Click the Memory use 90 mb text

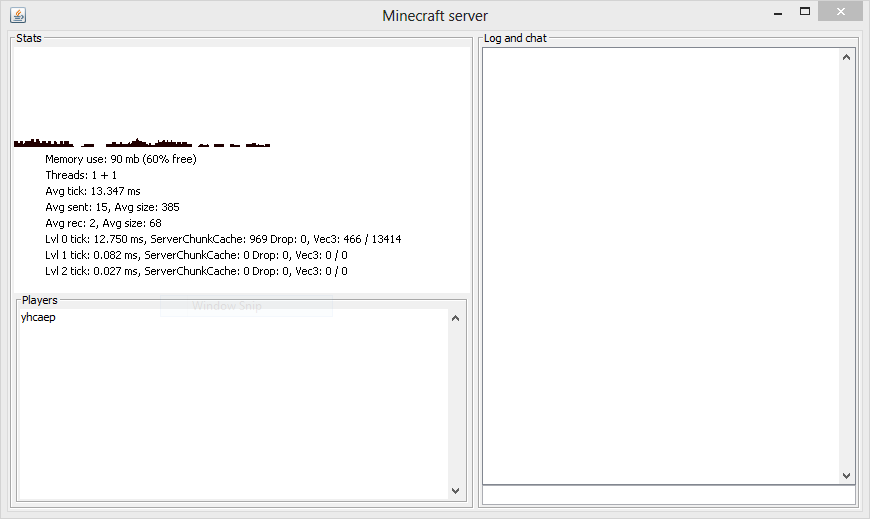pos(121,159)
